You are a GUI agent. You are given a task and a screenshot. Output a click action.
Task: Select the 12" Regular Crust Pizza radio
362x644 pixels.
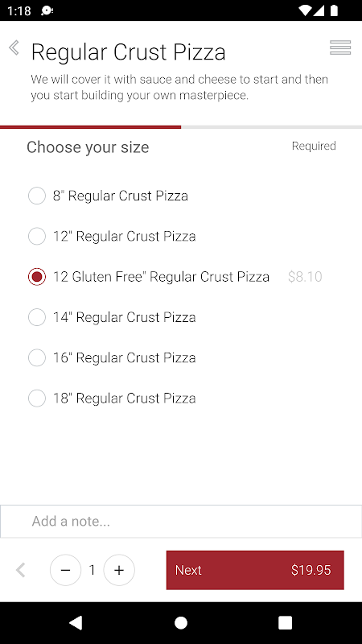click(x=36, y=236)
